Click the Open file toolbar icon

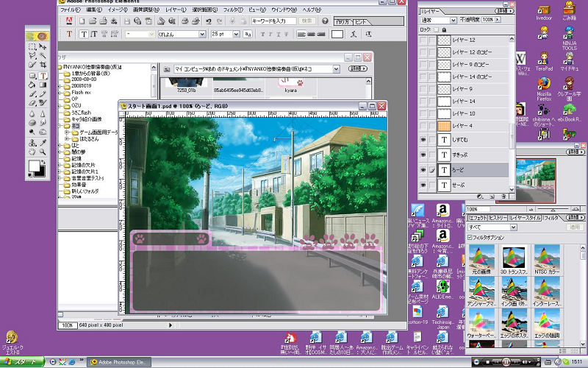click(x=93, y=21)
